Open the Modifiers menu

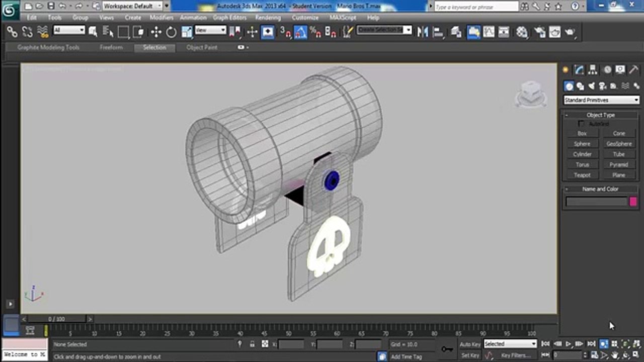tap(162, 18)
